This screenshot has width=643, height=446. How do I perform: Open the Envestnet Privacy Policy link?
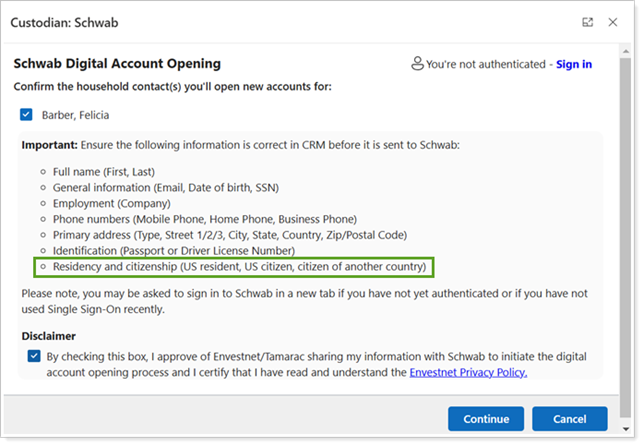[467, 372]
